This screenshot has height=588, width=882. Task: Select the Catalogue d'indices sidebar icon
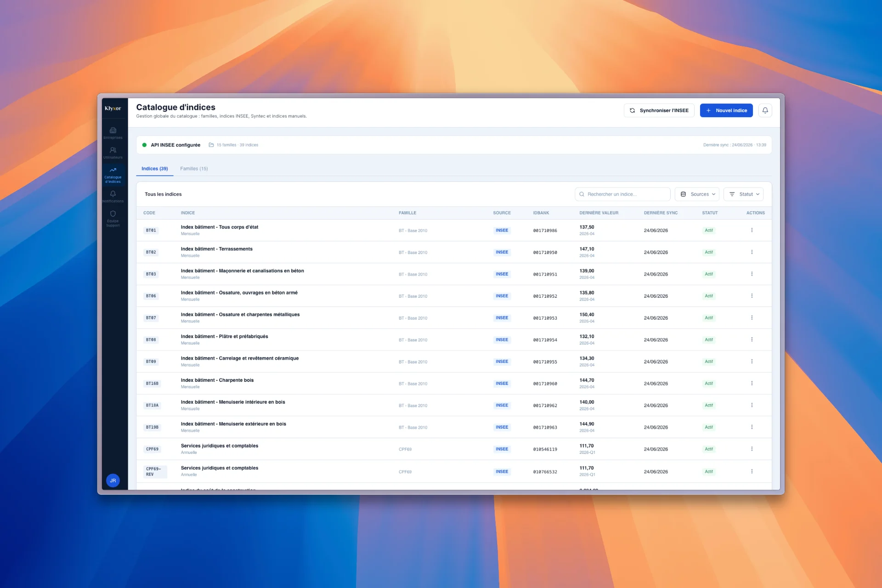tap(113, 175)
